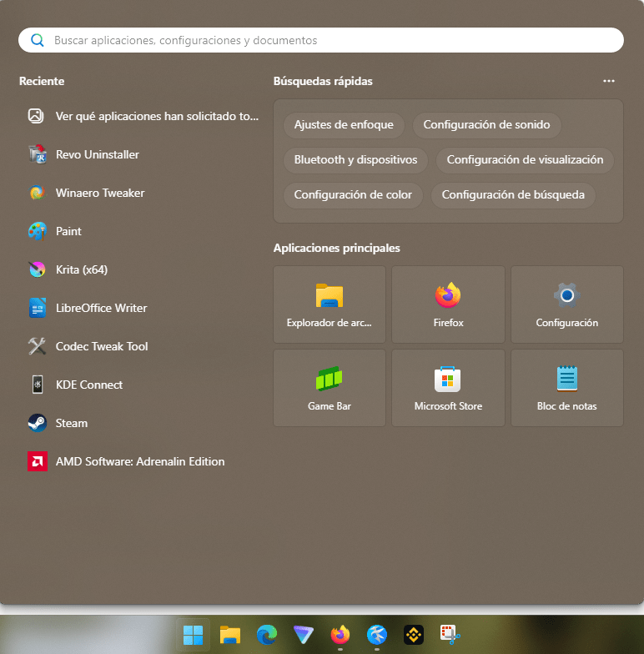Click the magnifier icon in the search box
The height and width of the screenshot is (654, 644).
click(37, 40)
